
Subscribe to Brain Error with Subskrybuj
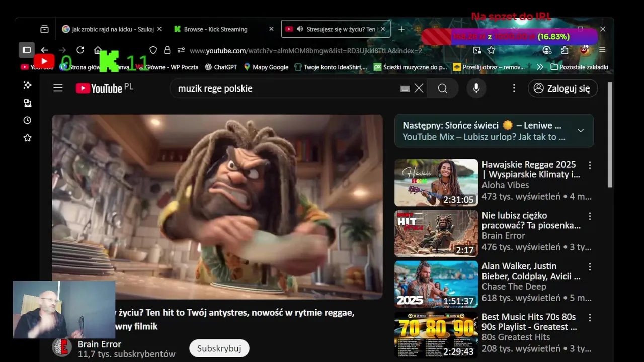pos(219,348)
